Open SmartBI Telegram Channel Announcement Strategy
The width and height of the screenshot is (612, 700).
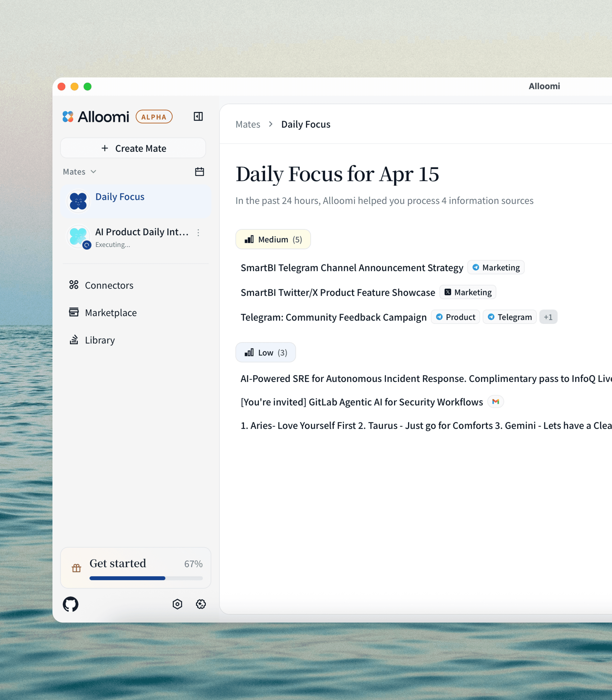click(x=352, y=268)
